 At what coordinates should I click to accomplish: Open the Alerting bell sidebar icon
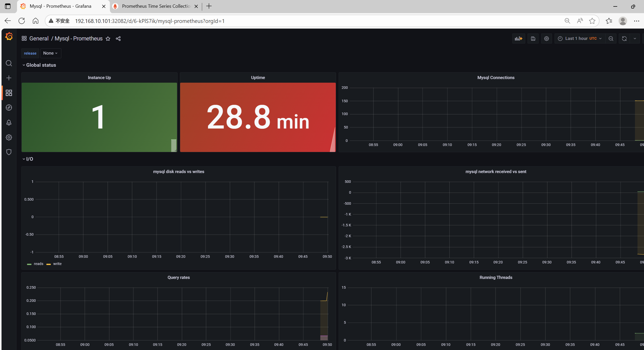(x=9, y=122)
